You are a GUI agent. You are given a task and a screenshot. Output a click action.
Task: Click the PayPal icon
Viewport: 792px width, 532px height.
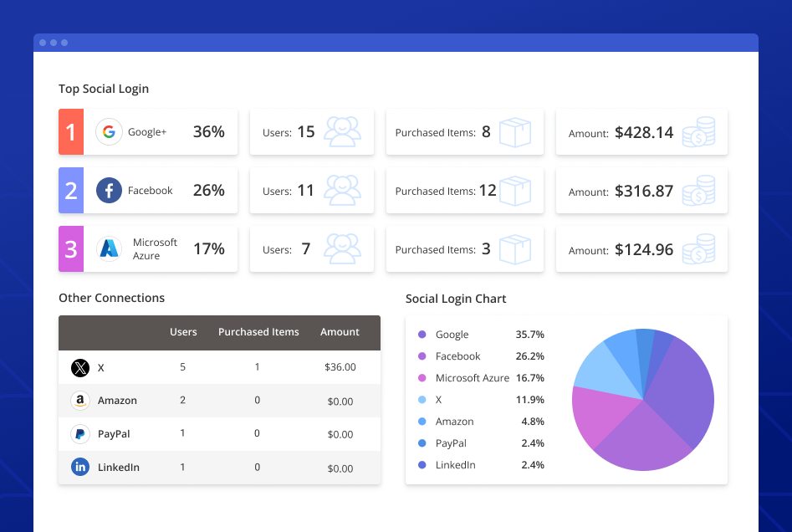[79, 434]
